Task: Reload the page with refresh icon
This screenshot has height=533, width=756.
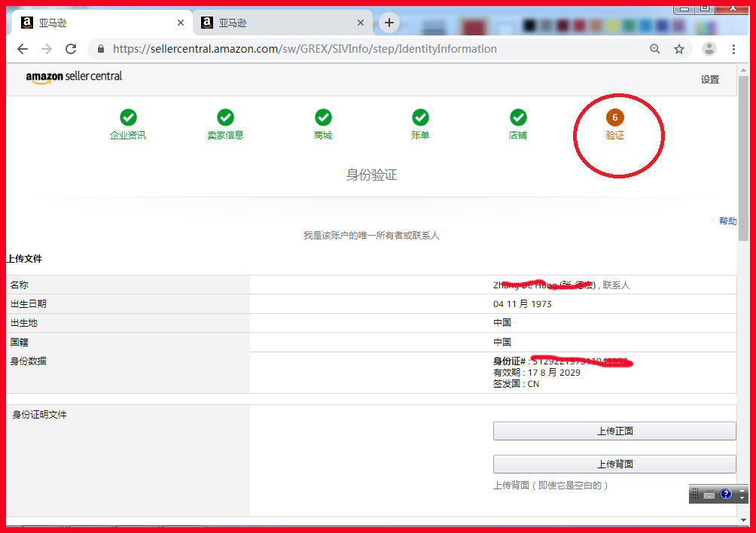Action: (71, 49)
